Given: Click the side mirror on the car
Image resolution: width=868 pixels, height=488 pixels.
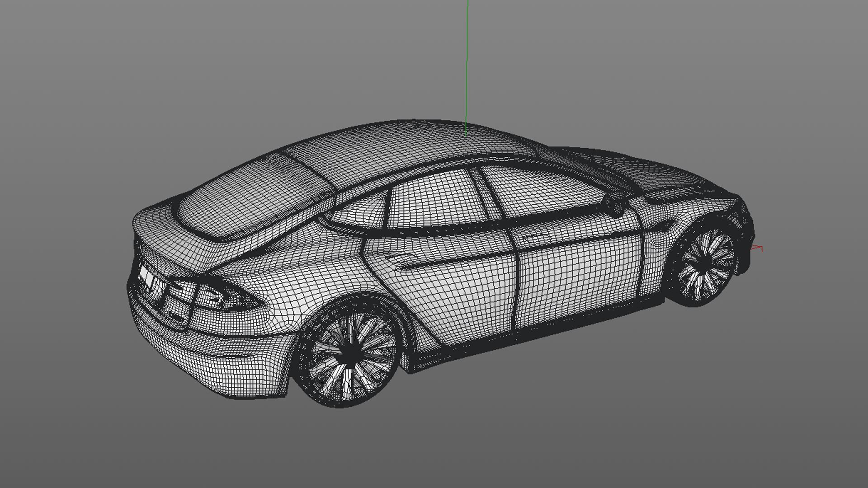Looking at the screenshot, I should click(x=616, y=205).
